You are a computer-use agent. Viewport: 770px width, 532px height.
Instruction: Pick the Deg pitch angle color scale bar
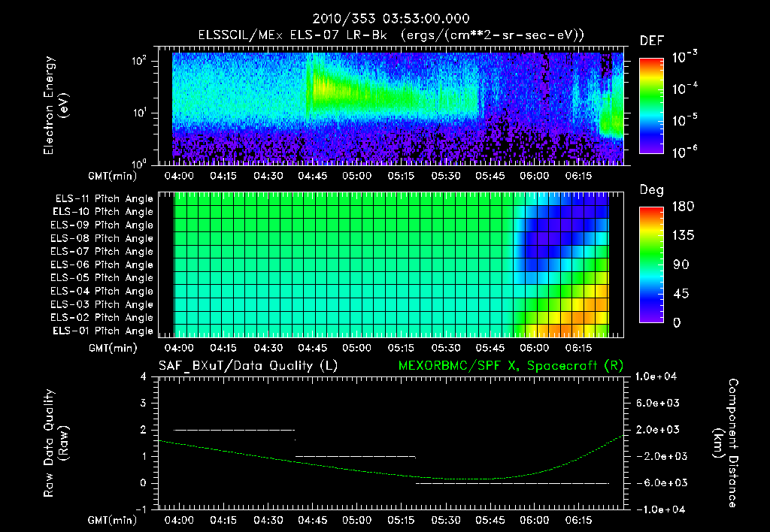[651, 264]
